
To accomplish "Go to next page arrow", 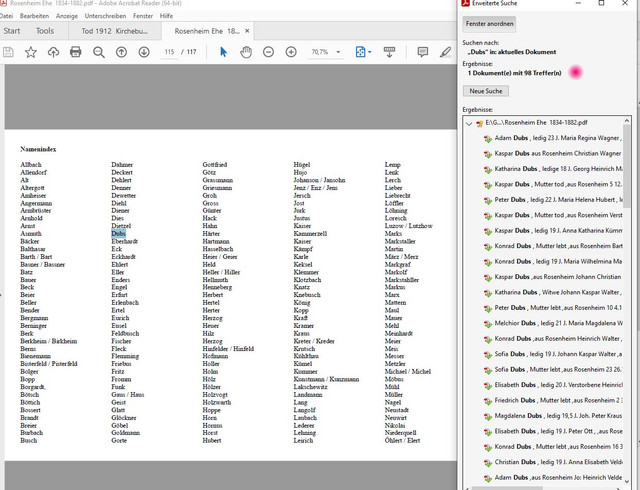I will pyautogui.click(x=145, y=52).
